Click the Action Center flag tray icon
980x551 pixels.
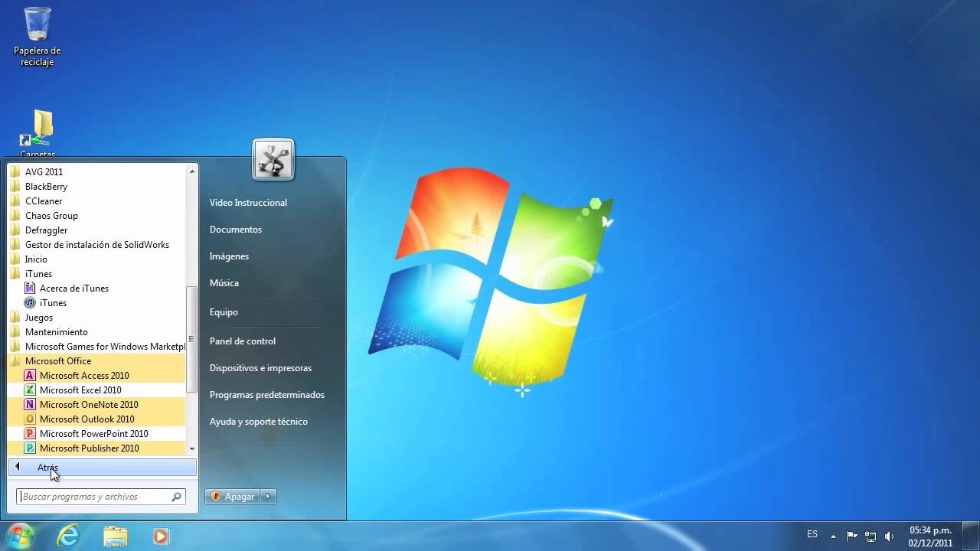tap(851, 536)
